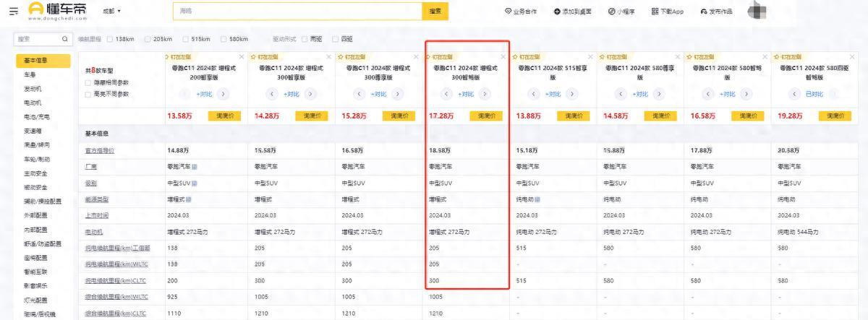Click the 下载App QR icon link
Viewport: 868px width, 320px height.
coord(667,12)
